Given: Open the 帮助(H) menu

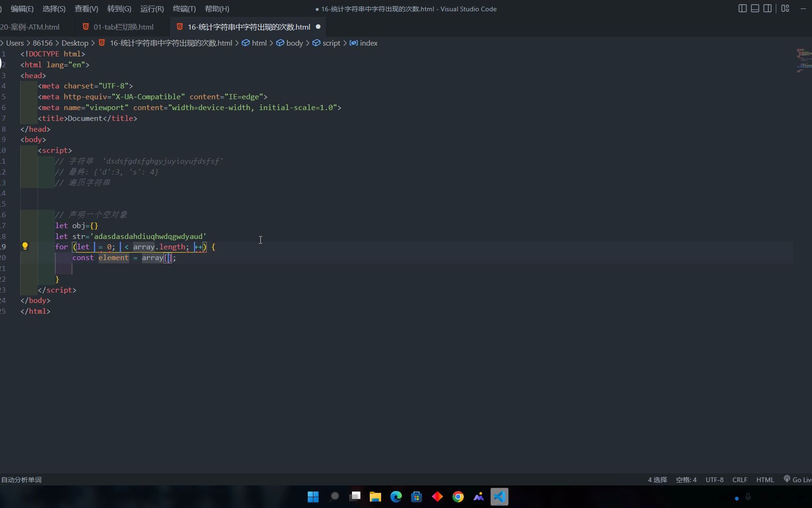Looking at the screenshot, I should click(x=217, y=8).
